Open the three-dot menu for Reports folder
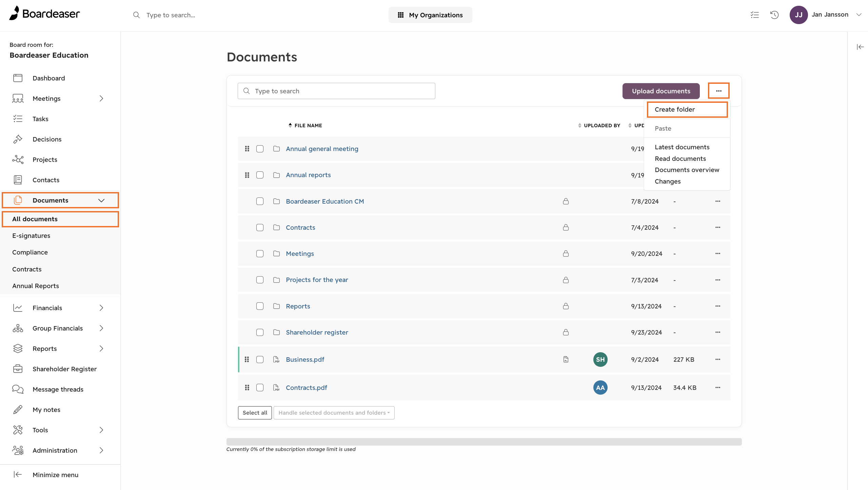The image size is (868, 490). tap(718, 306)
